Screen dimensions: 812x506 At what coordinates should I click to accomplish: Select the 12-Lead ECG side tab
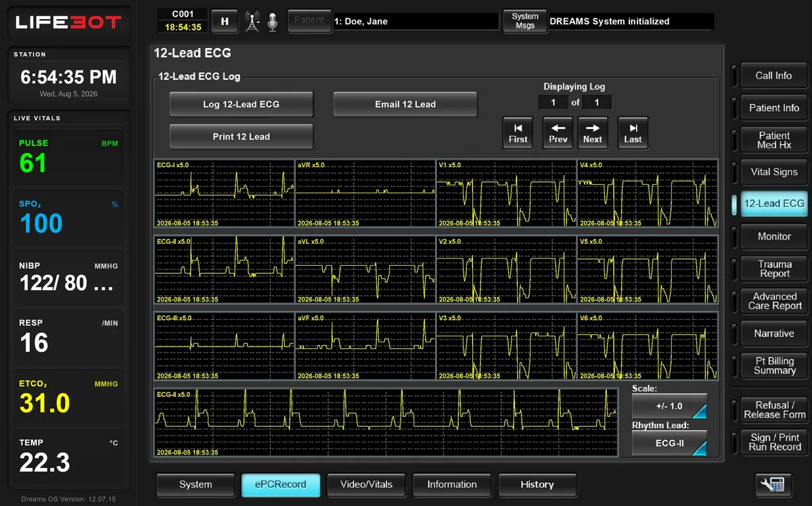tap(773, 204)
